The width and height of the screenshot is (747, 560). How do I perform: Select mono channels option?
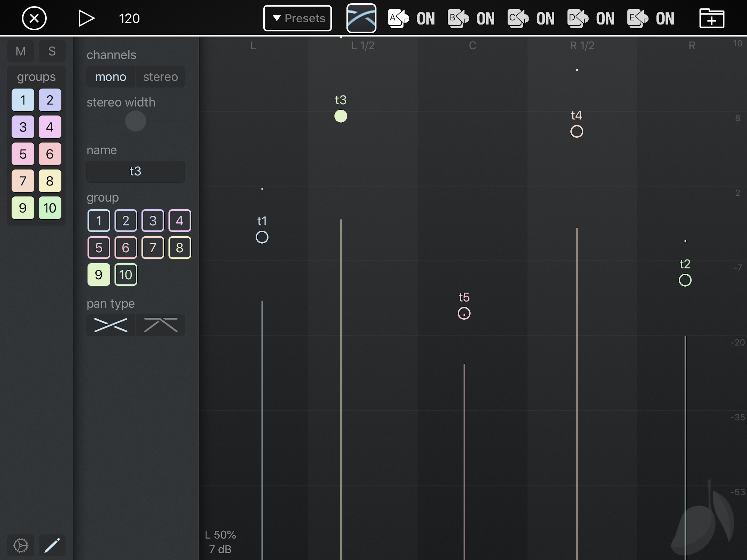[111, 77]
